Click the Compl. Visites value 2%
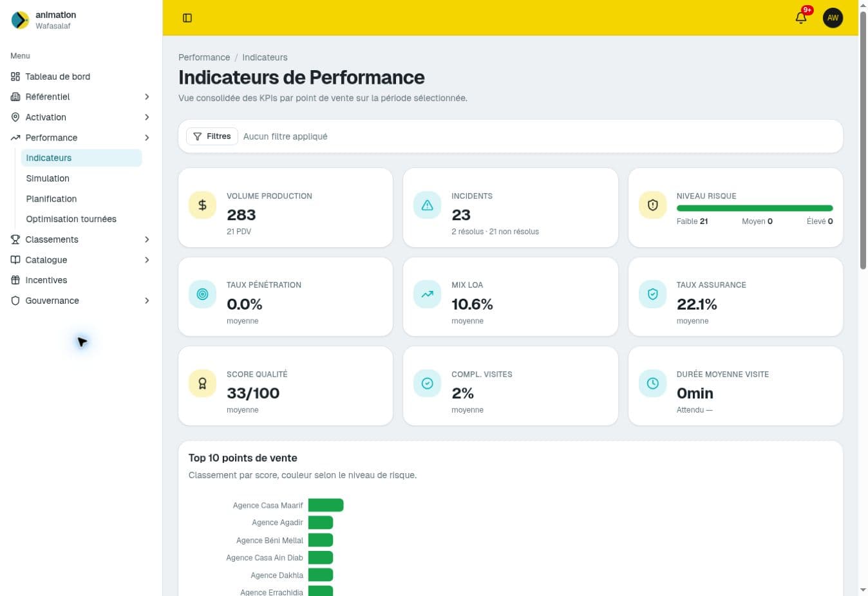 [x=462, y=393]
